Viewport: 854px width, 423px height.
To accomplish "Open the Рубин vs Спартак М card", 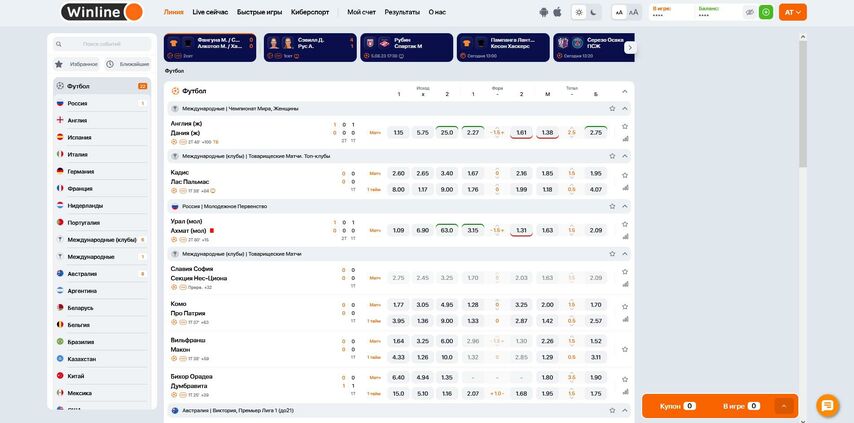I will tap(406, 47).
